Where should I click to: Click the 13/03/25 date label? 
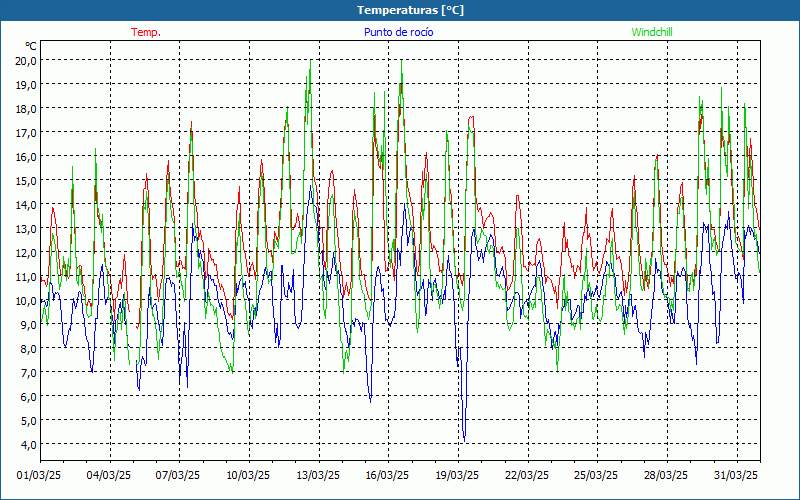point(318,476)
